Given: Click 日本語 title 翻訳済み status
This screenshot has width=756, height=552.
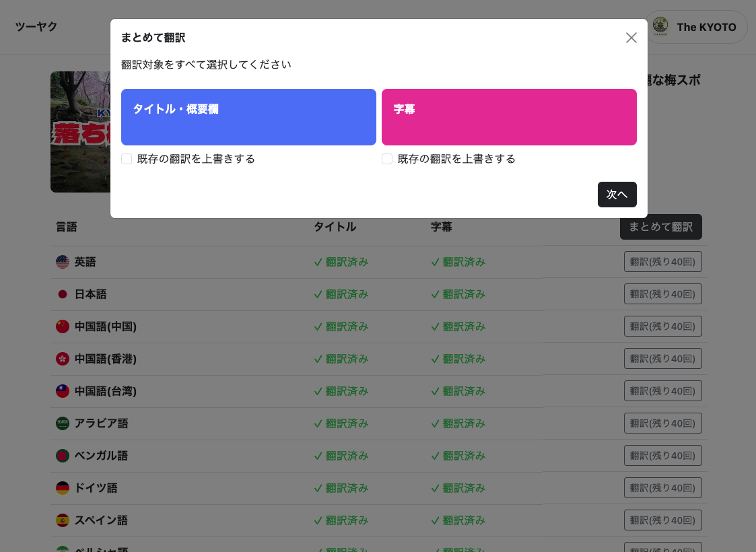Looking at the screenshot, I should point(341,294).
